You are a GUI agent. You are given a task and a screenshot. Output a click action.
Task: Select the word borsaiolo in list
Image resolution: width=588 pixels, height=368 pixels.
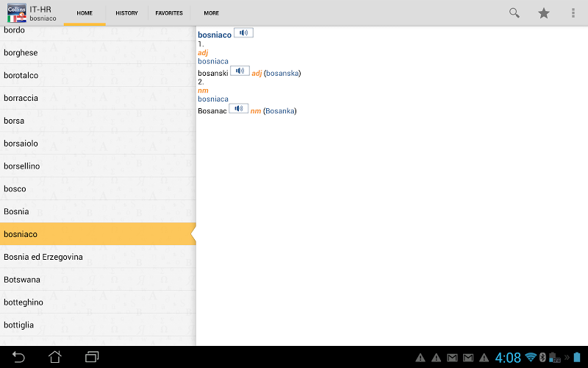[x=98, y=144]
